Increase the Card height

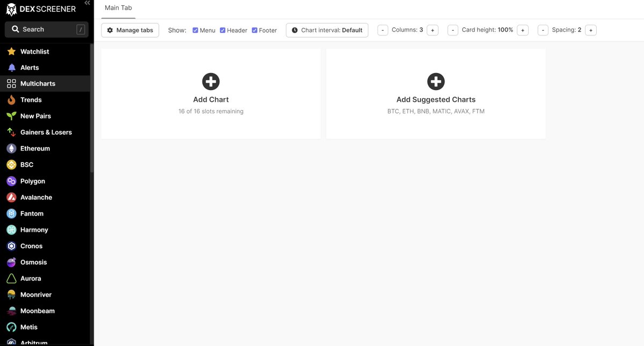click(523, 30)
